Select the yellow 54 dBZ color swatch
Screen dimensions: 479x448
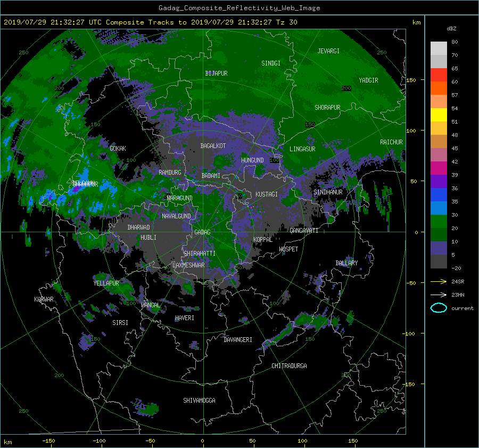tap(439, 115)
